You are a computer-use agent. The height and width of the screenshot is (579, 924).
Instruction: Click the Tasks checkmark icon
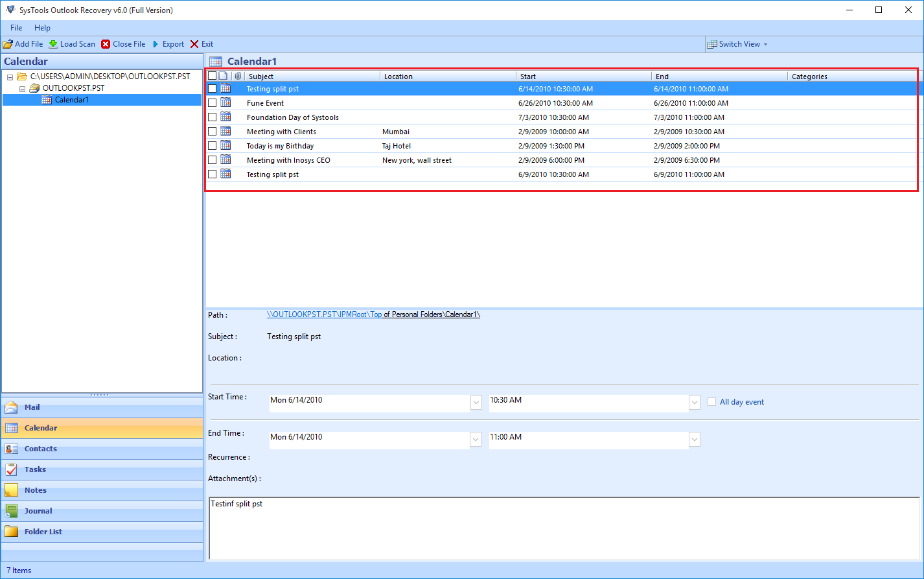click(x=11, y=469)
